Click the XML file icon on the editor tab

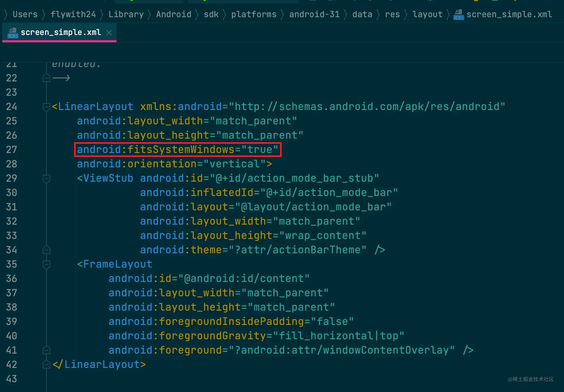tap(12, 33)
